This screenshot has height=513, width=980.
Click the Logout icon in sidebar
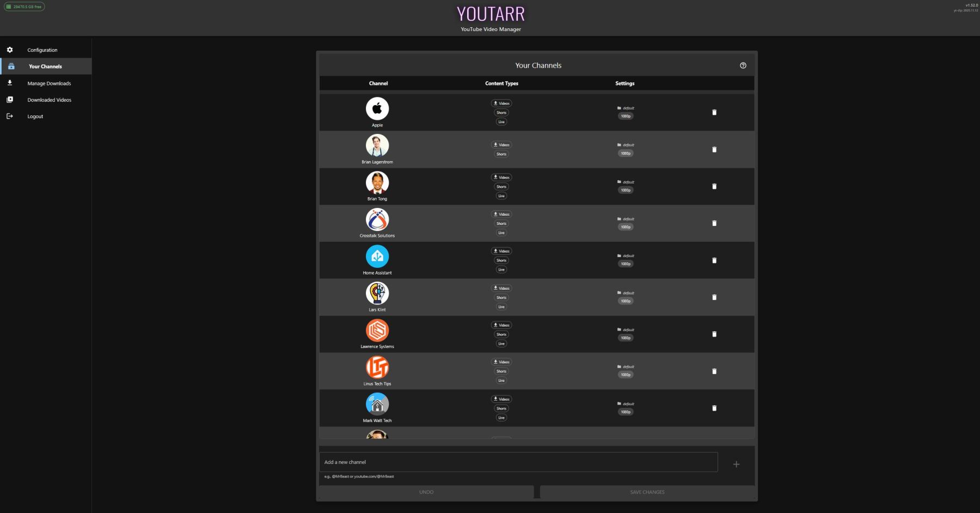pos(10,117)
